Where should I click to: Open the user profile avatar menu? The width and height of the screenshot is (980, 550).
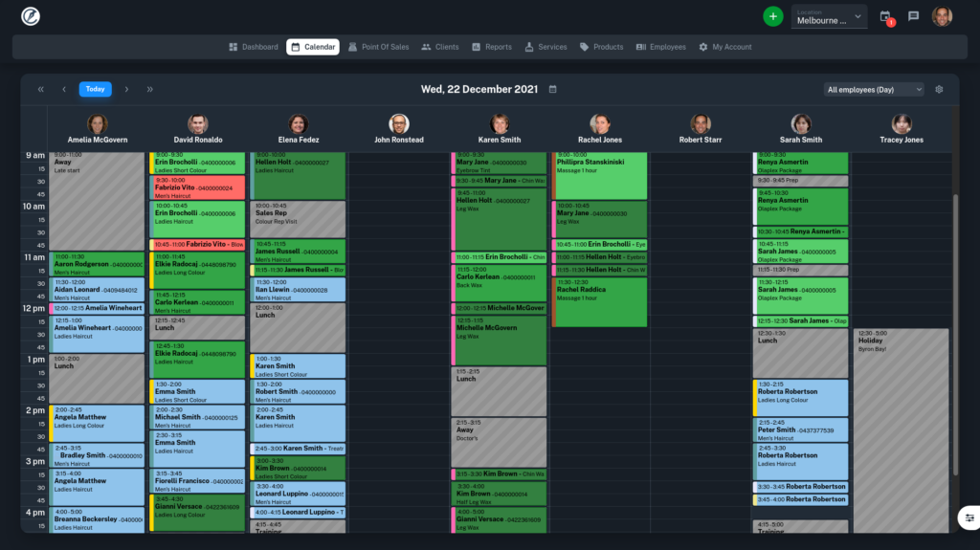pyautogui.click(x=942, y=16)
